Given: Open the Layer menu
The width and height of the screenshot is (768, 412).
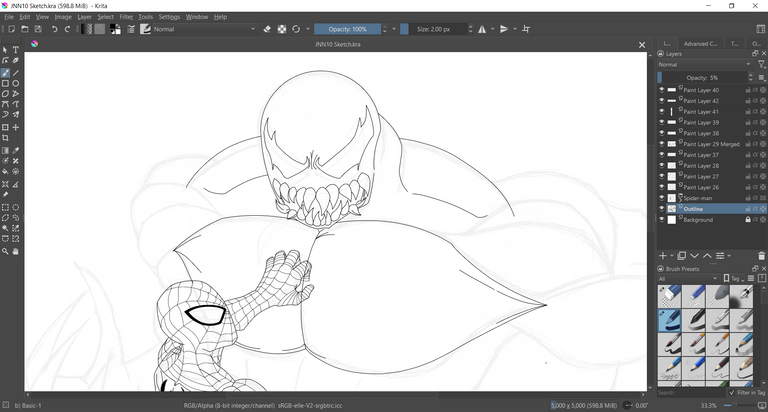Looking at the screenshot, I should (84, 17).
